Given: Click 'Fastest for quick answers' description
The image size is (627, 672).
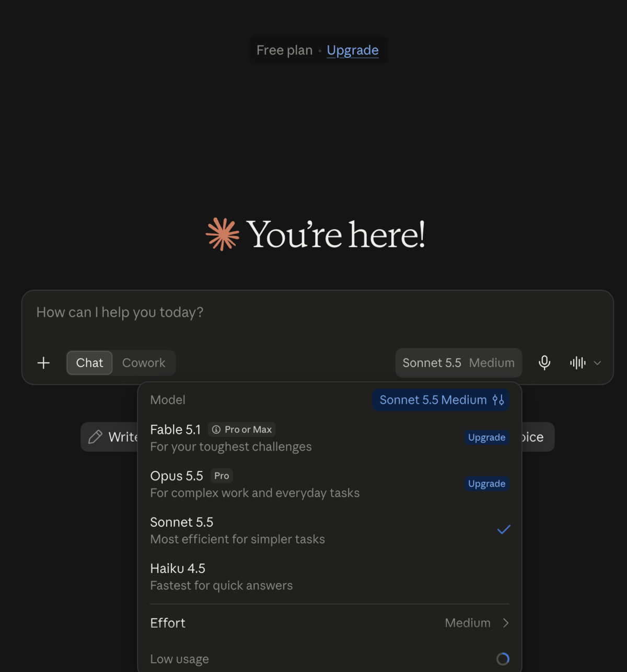Looking at the screenshot, I should pos(222,586).
